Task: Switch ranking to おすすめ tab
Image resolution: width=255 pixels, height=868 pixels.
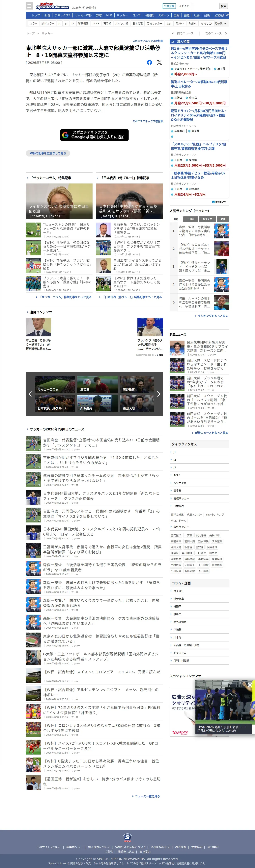Action: tap(208, 219)
